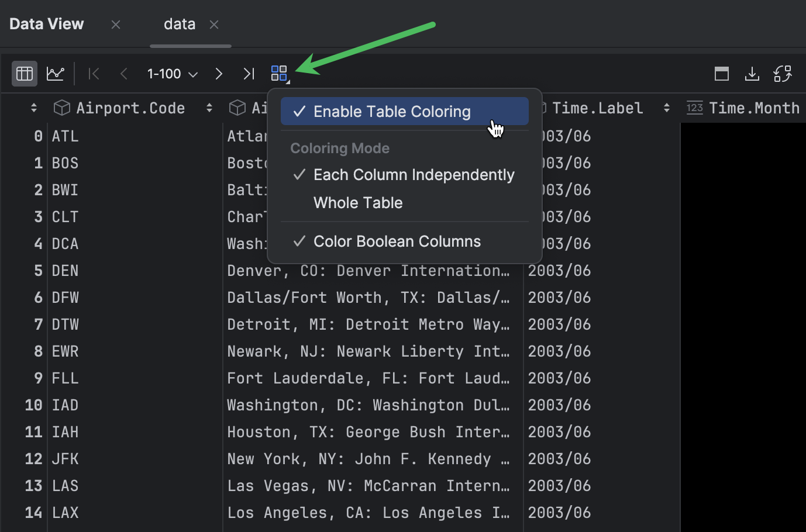The height and width of the screenshot is (532, 806).
Task: Choose Each Column Independently mode
Action: tap(414, 174)
